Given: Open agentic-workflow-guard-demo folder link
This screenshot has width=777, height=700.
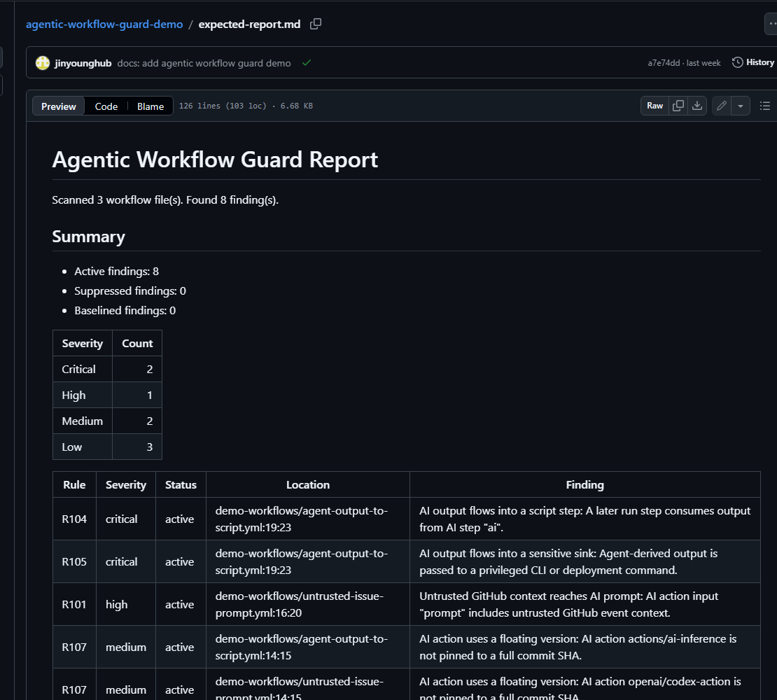Looking at the screenshot, I should (x=104, y=24).
